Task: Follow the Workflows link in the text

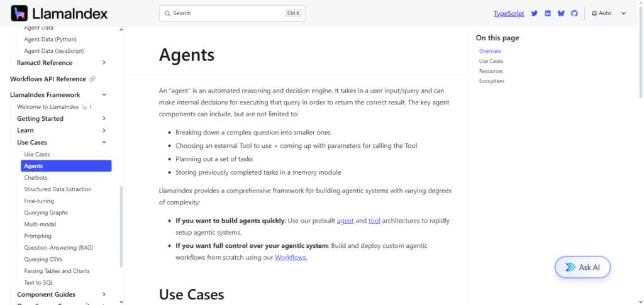Action: [291, 258]
